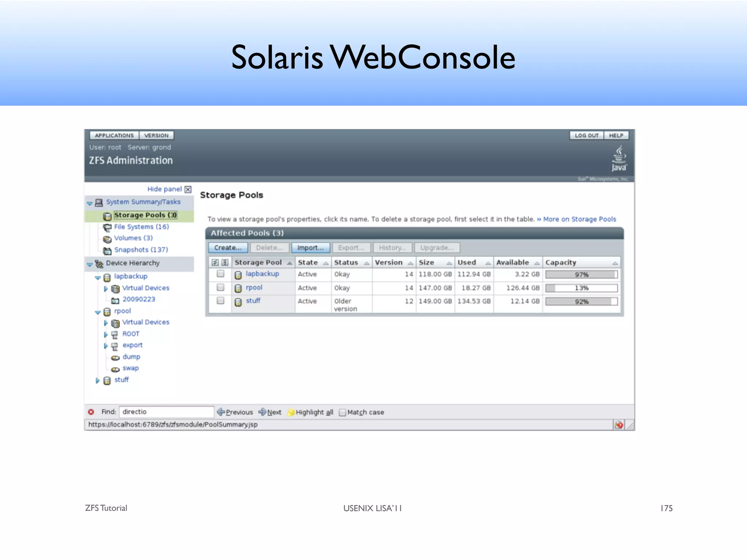Click the Device Hierarchy icon
This screenshot has width=747, height=560.
(99, 264)
